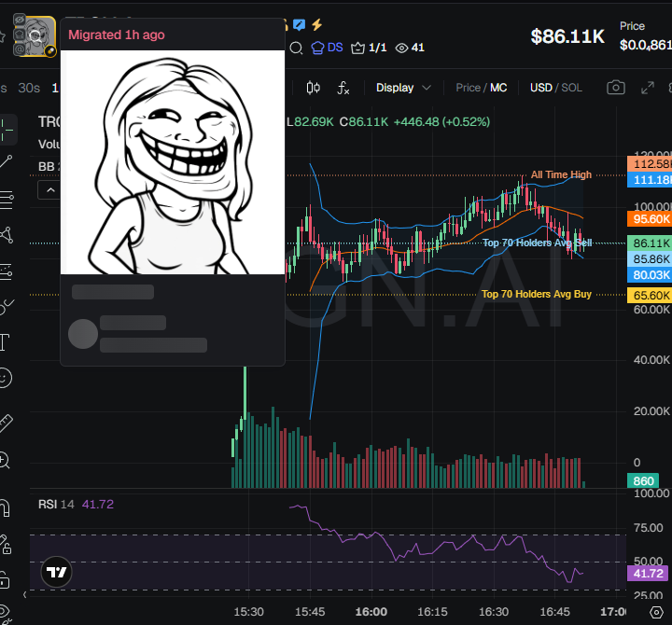Click the 41.72 purple RSI tag
This screenshot has height=625, width=672.
[x=648, y=573]
